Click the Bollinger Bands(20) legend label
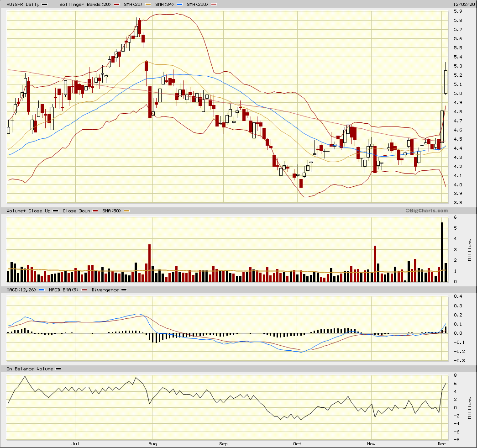 pyautogui.click(x=85, y=5)
